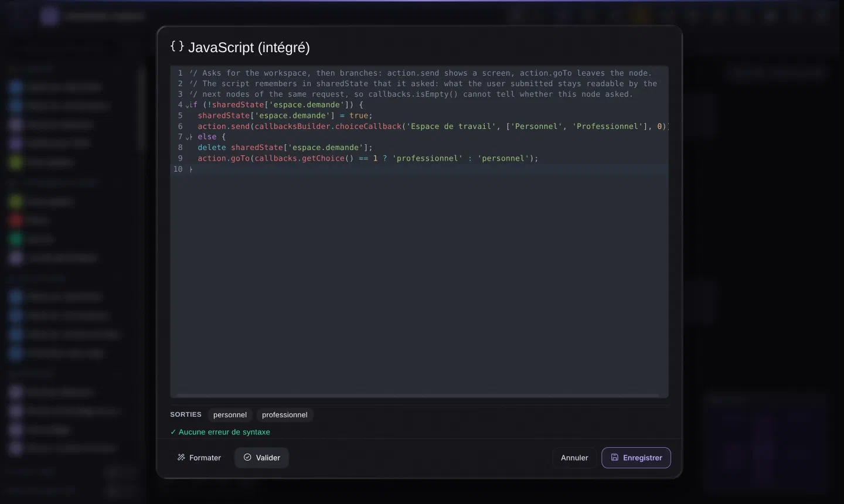Place cursor on 'action.goTo' in line 9

click(x=223, y=158)
